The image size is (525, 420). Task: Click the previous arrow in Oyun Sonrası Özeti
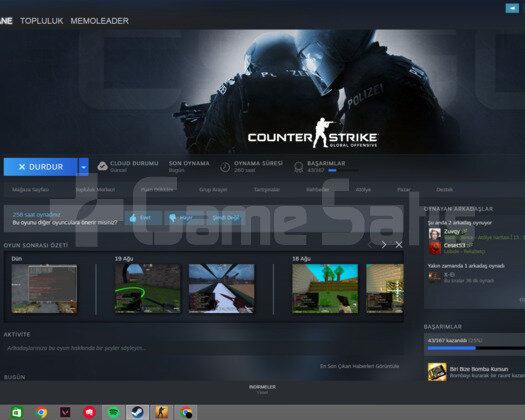tap(370, 245)
